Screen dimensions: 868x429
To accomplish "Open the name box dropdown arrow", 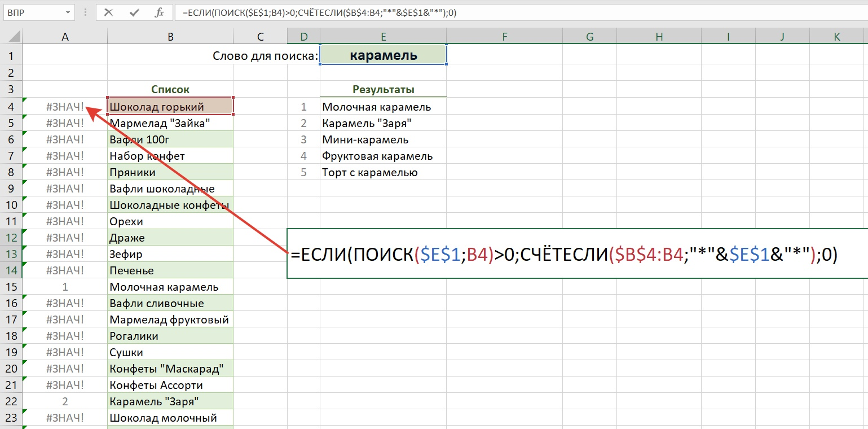I will point(68,12).
